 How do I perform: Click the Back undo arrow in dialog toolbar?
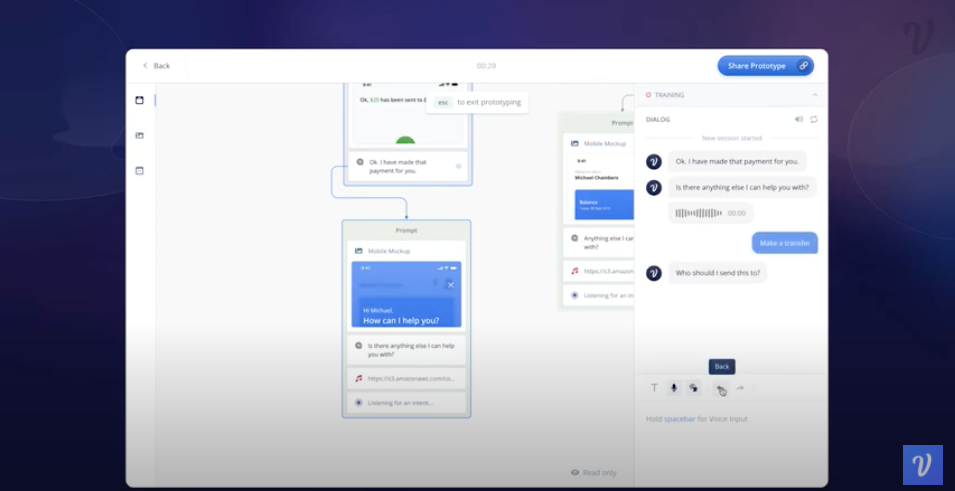point(721,389)
